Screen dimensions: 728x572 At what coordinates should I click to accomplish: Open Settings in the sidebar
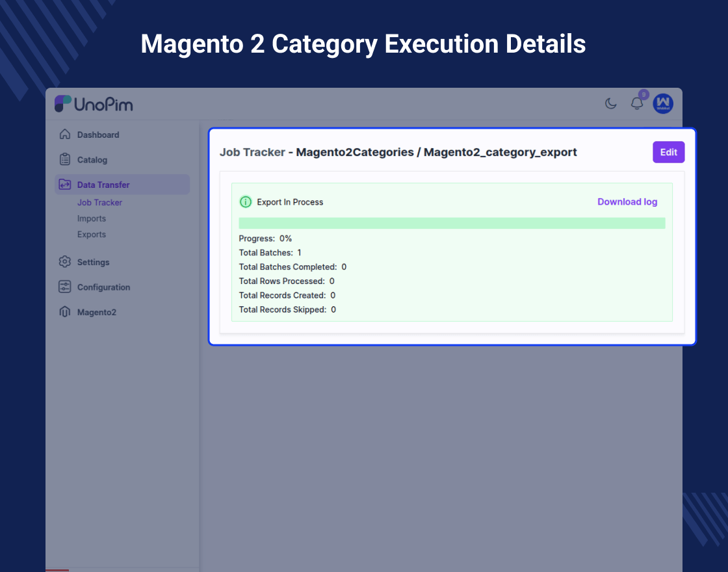[x=94, y=262]
